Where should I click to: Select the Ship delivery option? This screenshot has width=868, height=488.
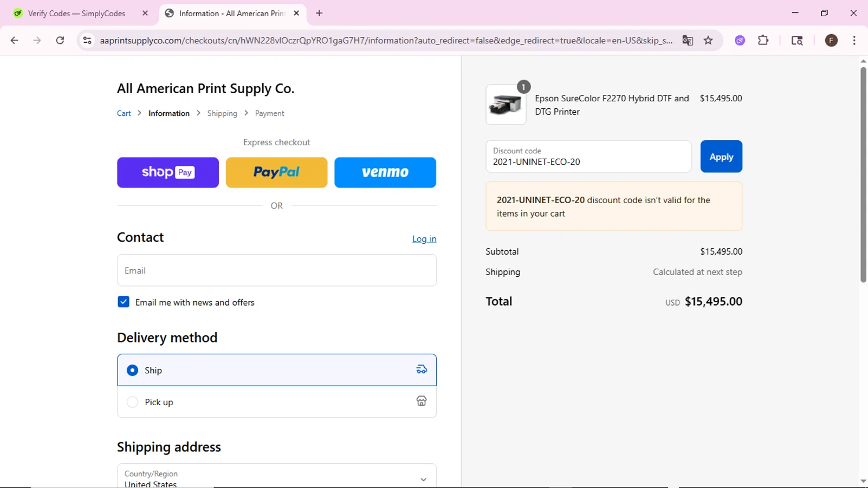277,370
